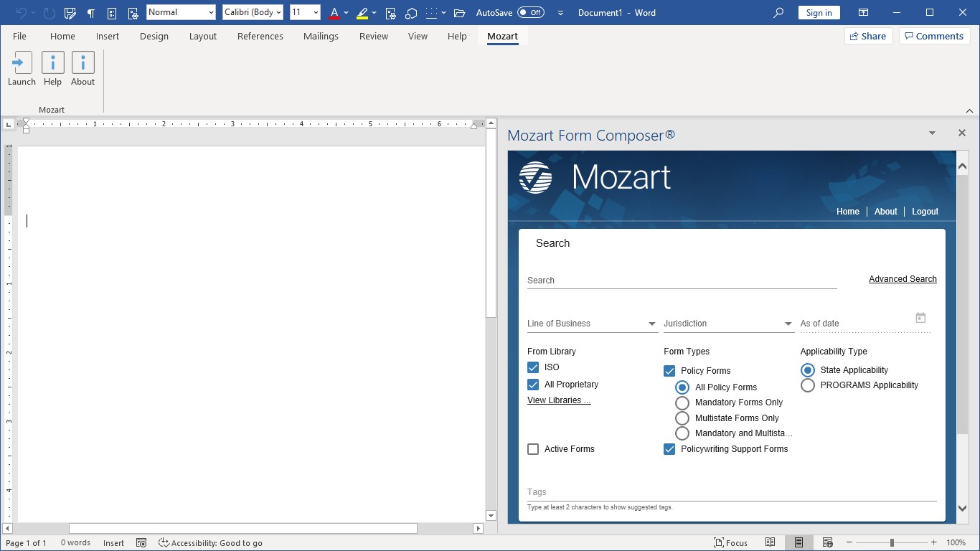The image size is (980, 551).
Task: Uncheck the ISO library checkbox
Action: pos(533,367)
